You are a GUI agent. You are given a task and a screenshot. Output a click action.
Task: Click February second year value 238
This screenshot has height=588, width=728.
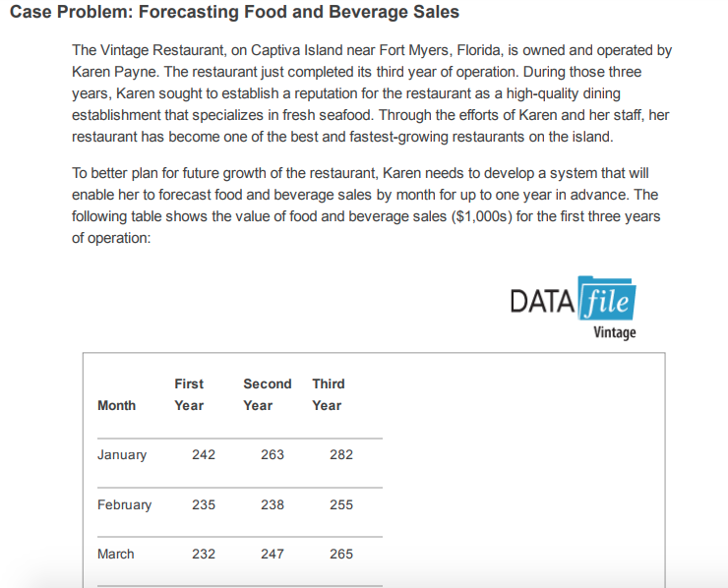click(273, 504)
